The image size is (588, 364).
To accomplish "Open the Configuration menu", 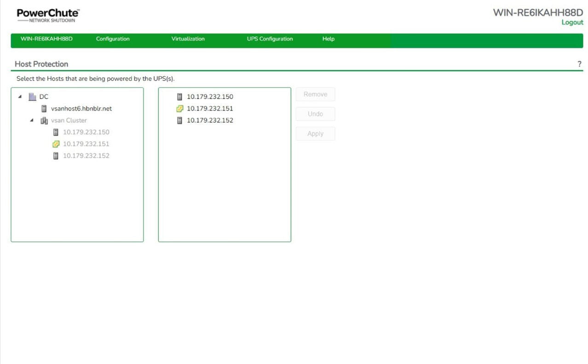I will click(x=113, y=39).
